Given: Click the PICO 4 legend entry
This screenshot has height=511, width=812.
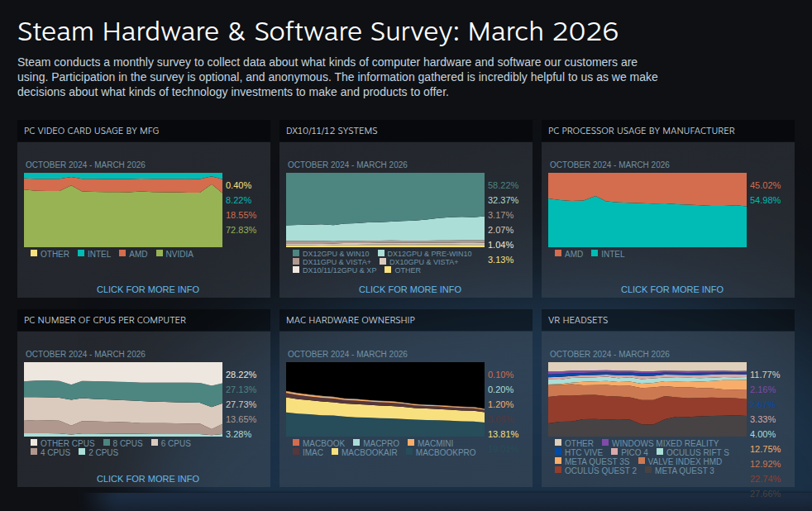Looking at the screenshot, I should [630, 452].
